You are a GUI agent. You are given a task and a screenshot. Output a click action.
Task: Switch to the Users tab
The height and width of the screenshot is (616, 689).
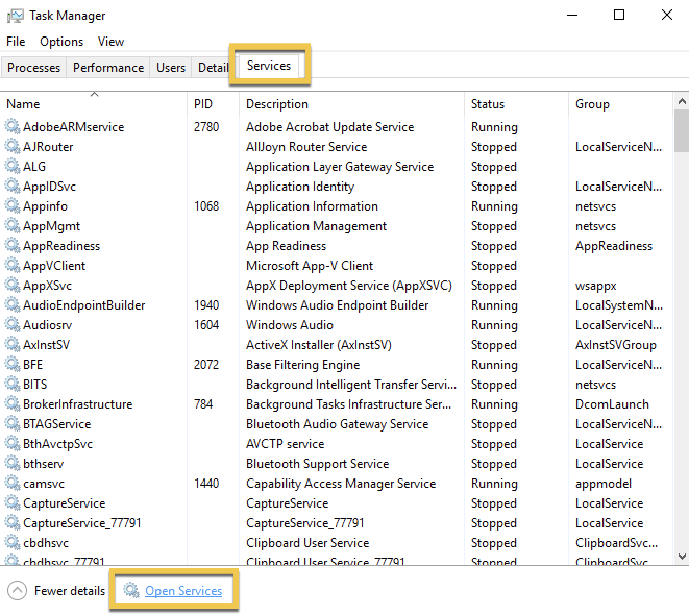point(171,68)
